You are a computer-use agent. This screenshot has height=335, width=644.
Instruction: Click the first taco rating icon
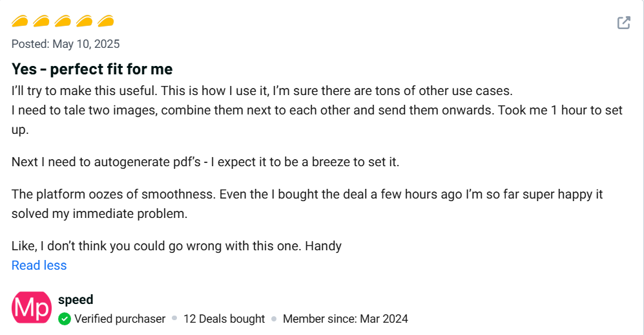tap(20, 21)
